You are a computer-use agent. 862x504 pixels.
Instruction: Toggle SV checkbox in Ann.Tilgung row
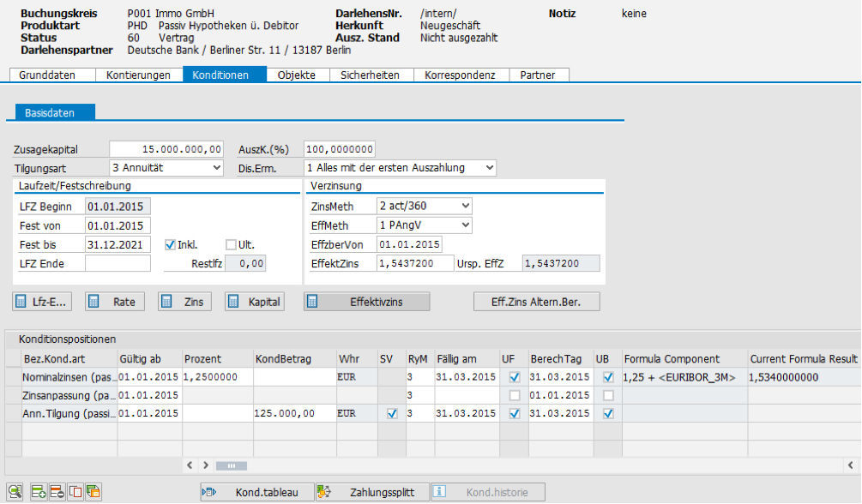(x=392, y=413)
